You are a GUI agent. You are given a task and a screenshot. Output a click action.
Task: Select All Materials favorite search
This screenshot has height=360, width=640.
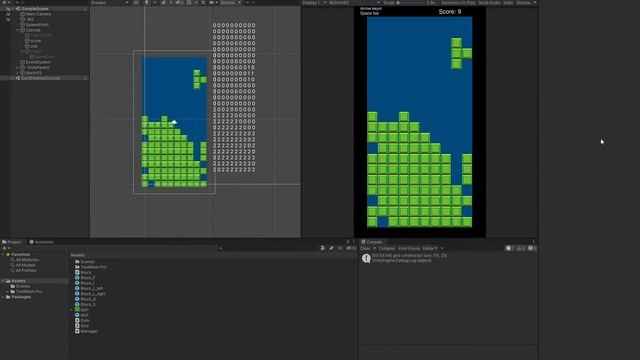27,260
